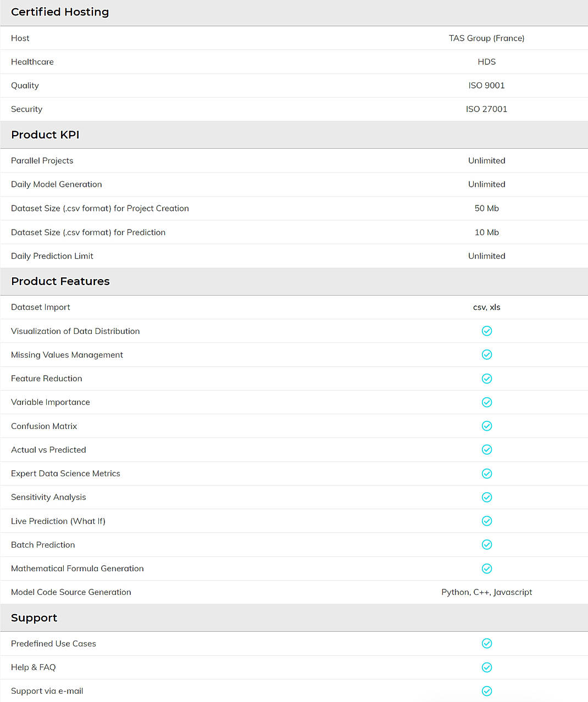Click the Model Code Source Generation languages text
588x702 pixels.
[x=487, y=592]
